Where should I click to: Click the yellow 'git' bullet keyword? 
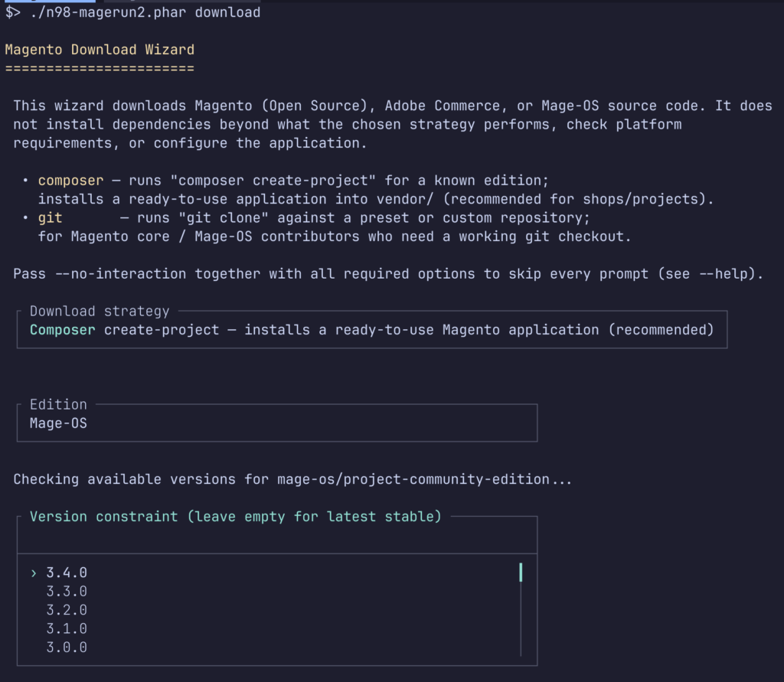[50, 218]
